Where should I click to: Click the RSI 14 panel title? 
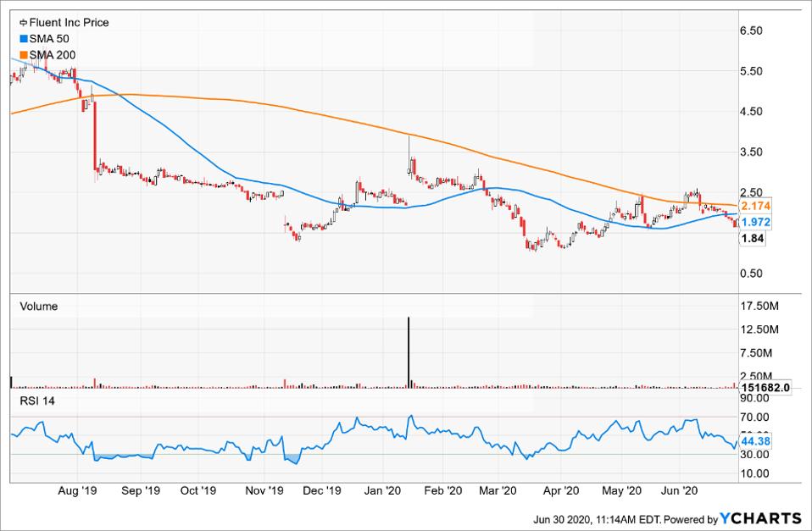pos(37,401)
